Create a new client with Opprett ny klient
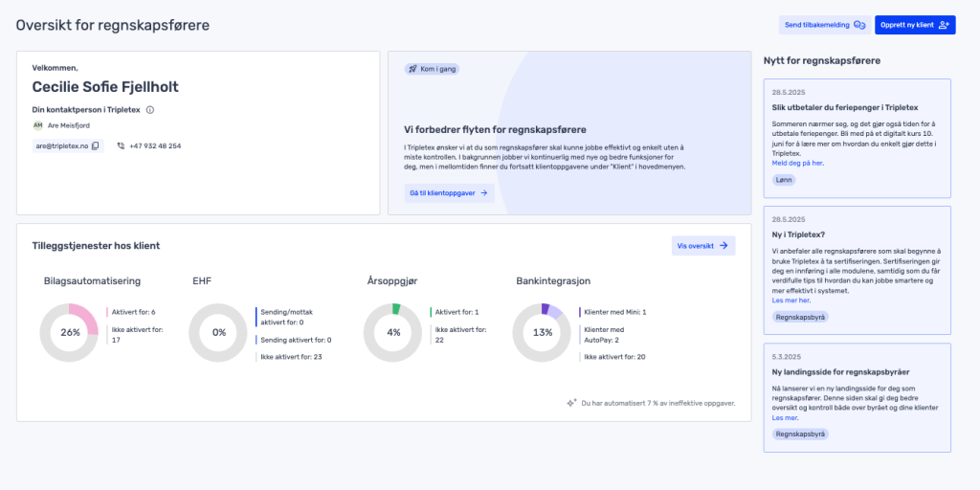 coord(915,25)
